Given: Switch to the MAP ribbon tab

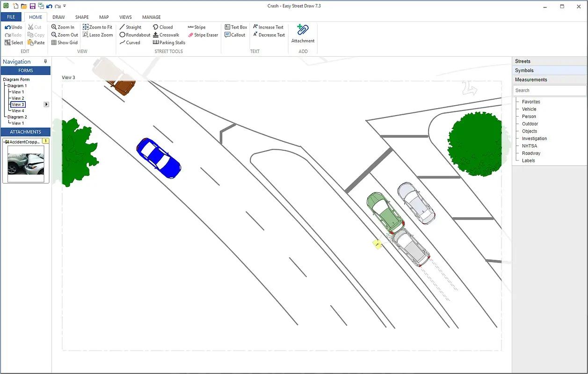Looking at the screenshot, I should [x=104, y=17].
